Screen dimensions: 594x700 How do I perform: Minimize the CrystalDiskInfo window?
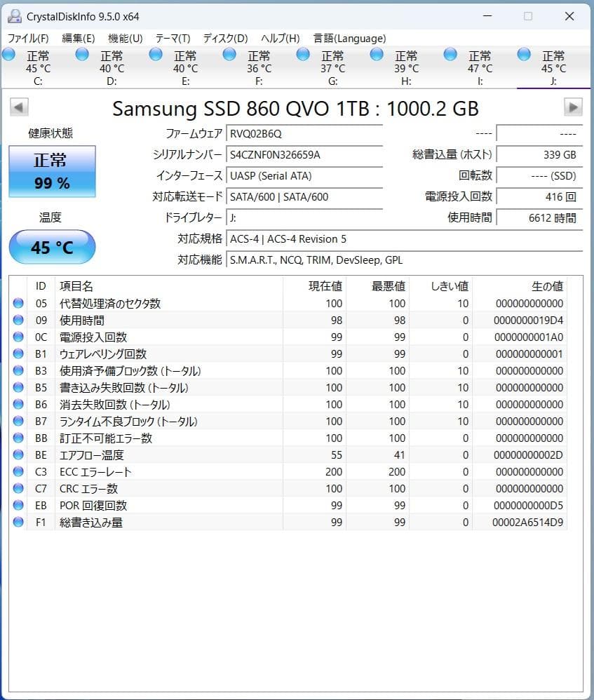coord(487,17)
